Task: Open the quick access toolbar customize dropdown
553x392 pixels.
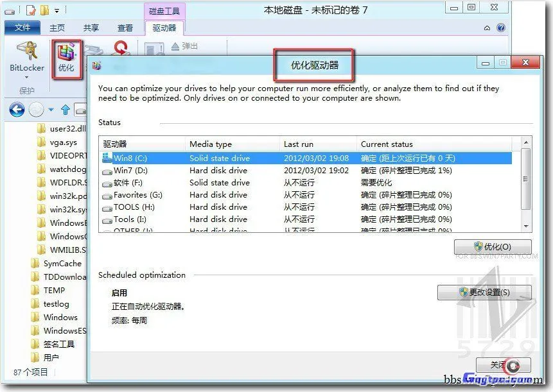Action: tap(57, 10)
